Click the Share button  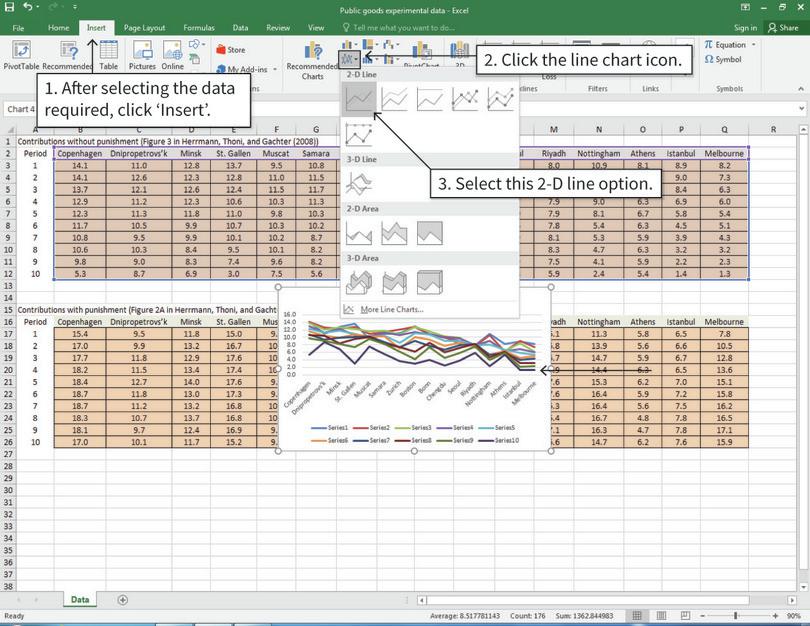[x=783, y=28]
